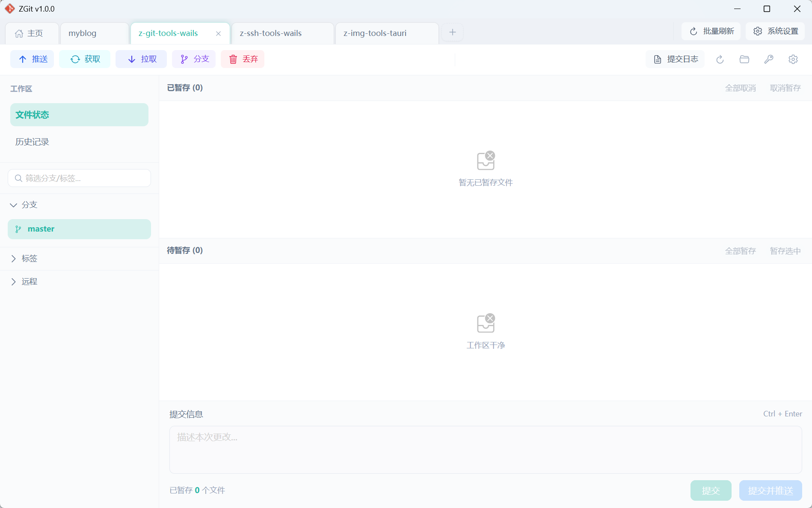
Task: Click the 待暂存 (0) section header
Action: coord(185,250)
